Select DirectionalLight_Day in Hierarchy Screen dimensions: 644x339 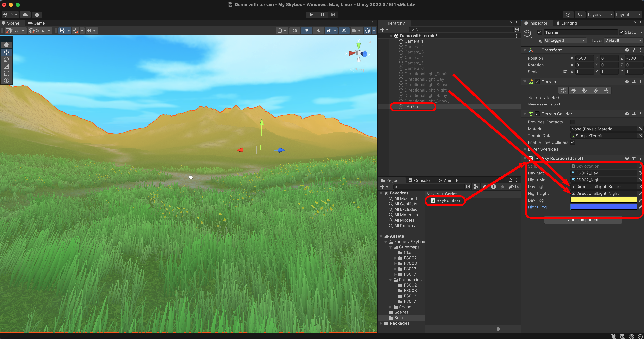[424, 79]
